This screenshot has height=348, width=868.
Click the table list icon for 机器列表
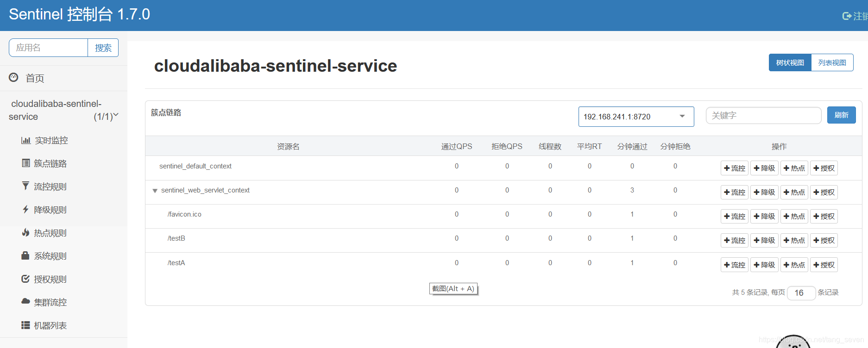pos(25,325)
